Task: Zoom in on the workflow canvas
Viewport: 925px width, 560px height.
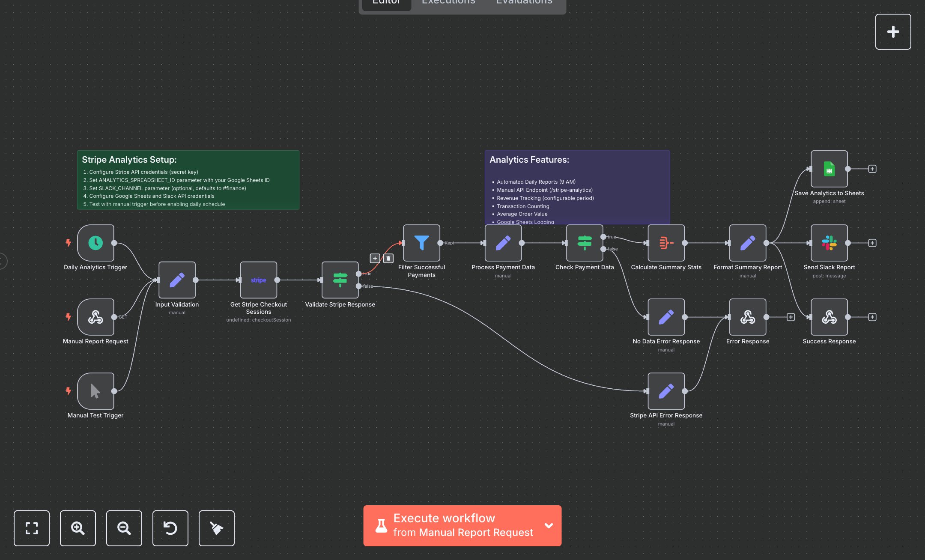Action: coord(78,528)
